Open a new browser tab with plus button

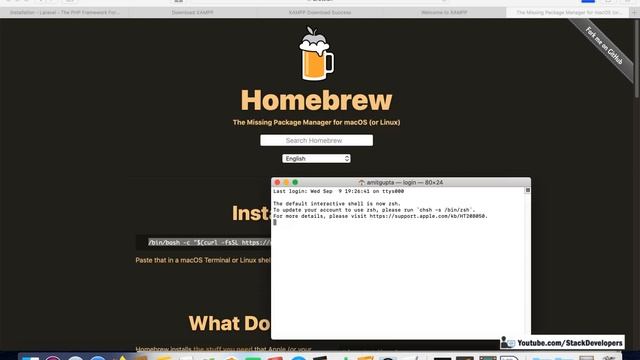pos(634,13)
